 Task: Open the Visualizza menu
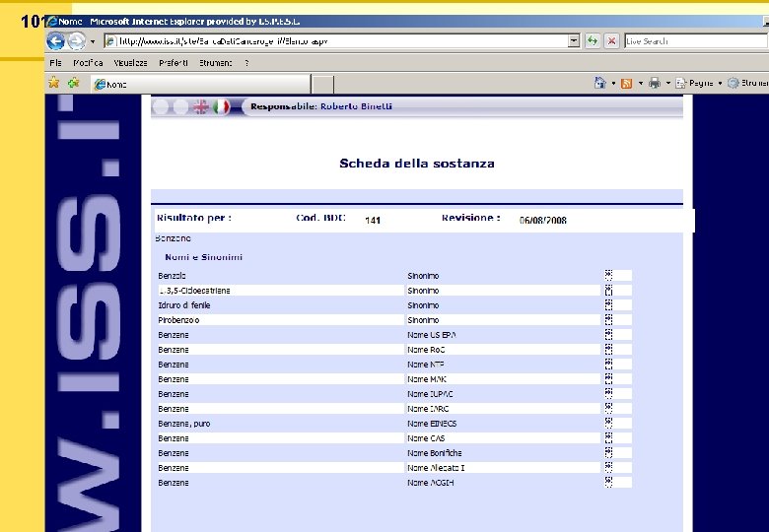tap(130, 63)
